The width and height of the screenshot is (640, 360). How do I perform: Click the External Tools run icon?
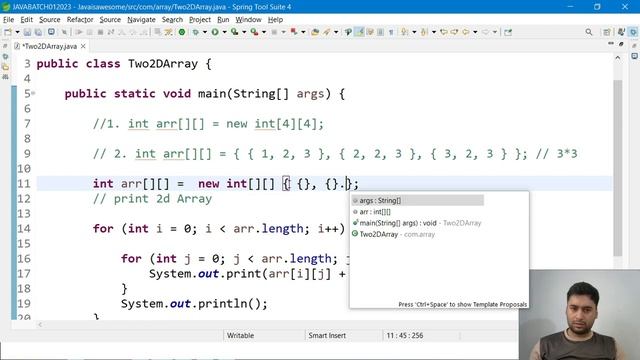coord(254,32)
